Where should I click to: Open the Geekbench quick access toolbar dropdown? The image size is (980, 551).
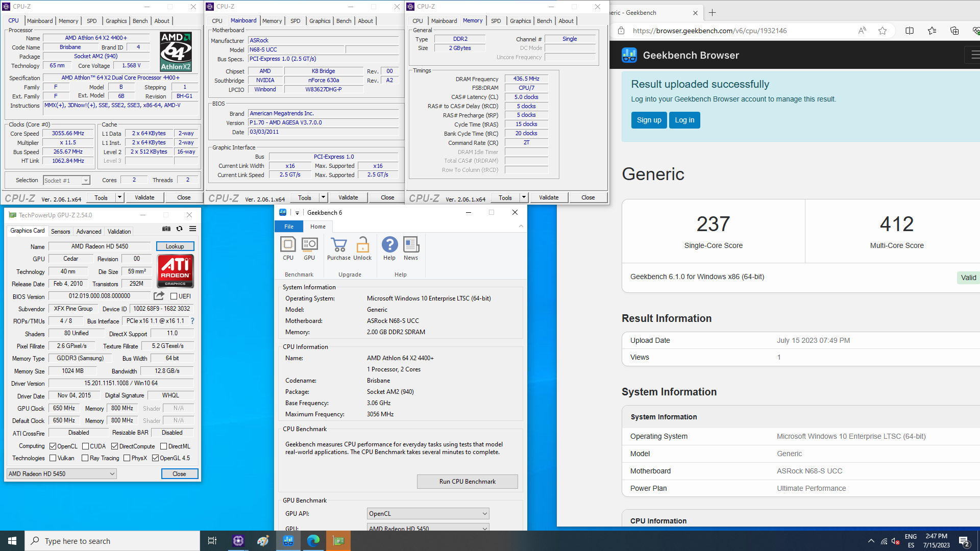click(x=297, y=213)
